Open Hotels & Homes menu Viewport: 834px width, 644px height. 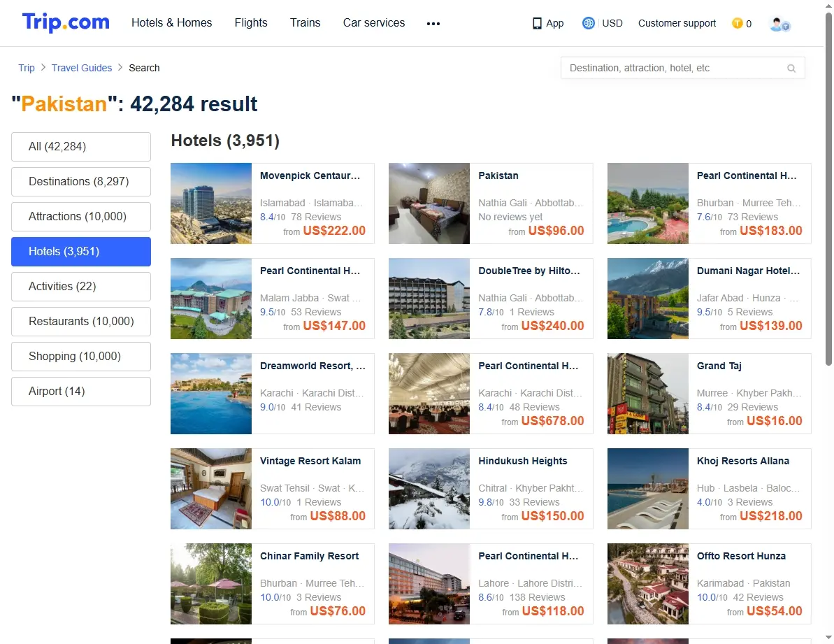[172, 23]
